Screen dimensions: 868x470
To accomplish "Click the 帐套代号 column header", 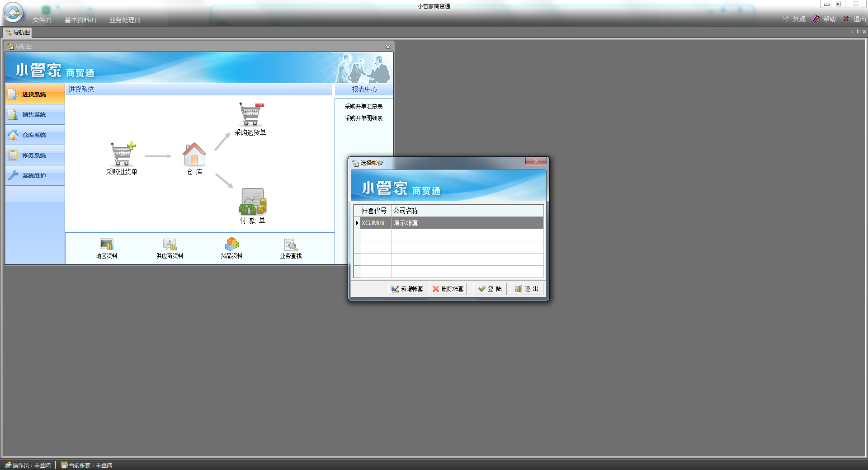I will tap(376, 211).
